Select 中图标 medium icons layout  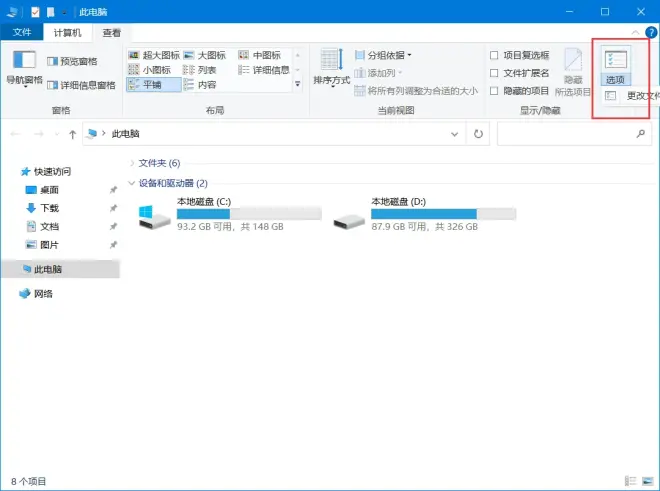click(259, 55)
